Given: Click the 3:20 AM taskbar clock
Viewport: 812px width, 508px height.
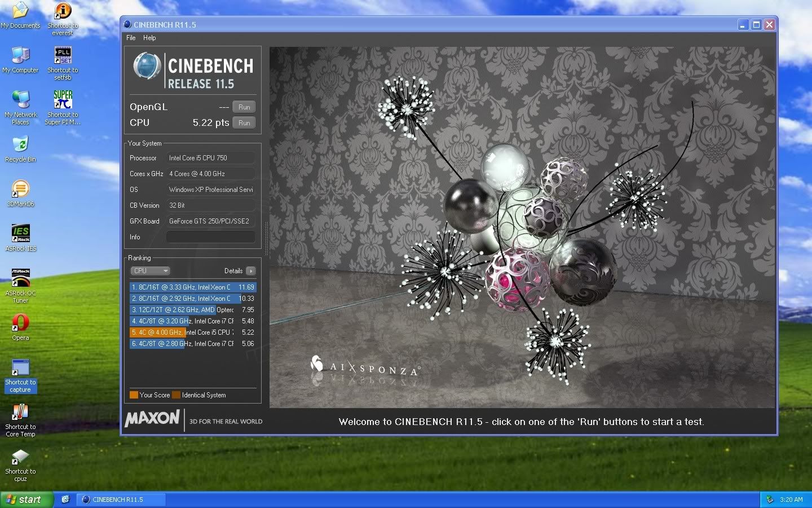Looking at the screenshot, I should coord(791,500).
